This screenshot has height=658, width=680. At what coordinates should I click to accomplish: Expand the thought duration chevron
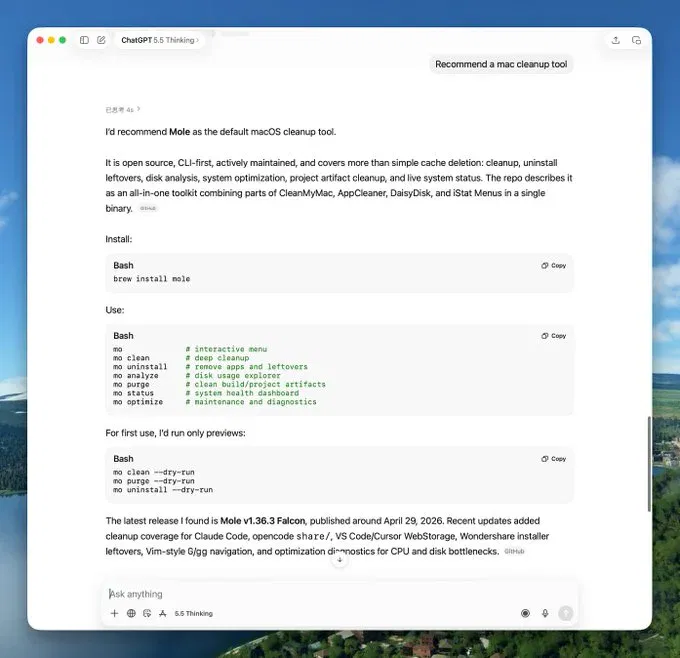(x=139, y=109)
